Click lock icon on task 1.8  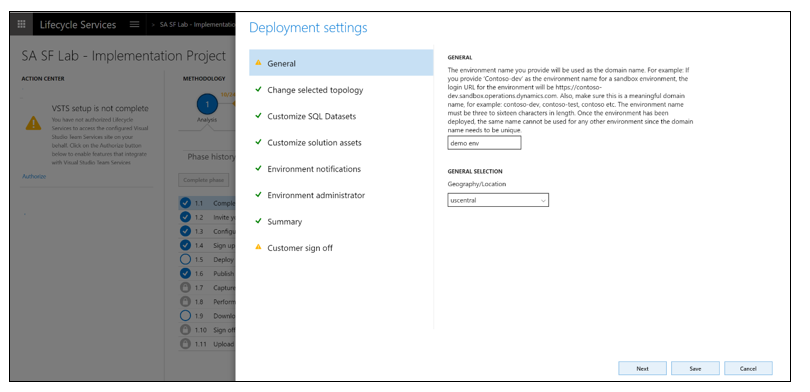coord(185,302)
